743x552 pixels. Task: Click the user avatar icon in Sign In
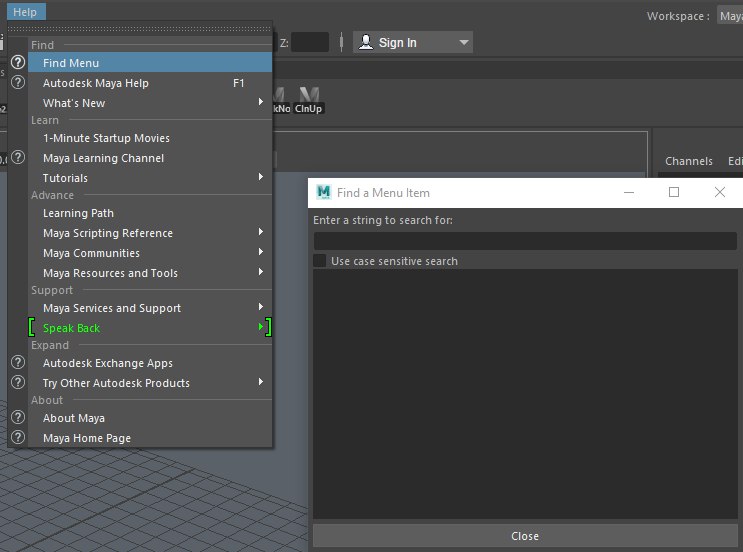point(365,42)
